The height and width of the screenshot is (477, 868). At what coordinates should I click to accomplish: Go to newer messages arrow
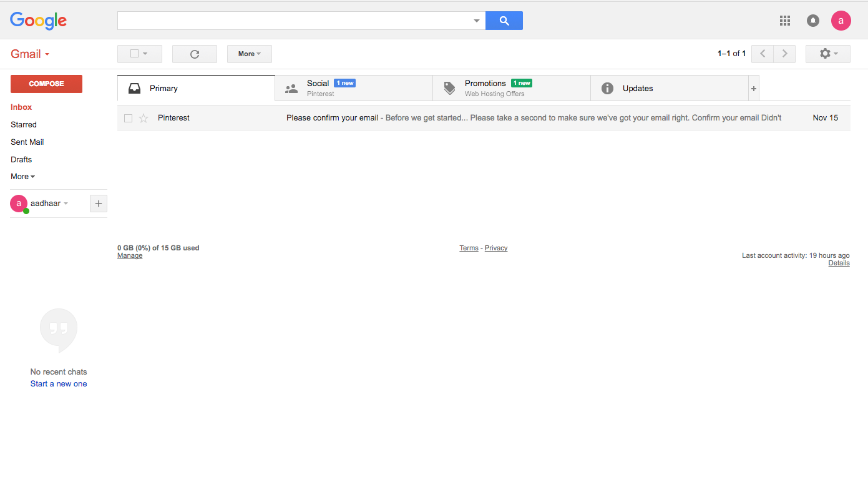(x=763, y=54)
